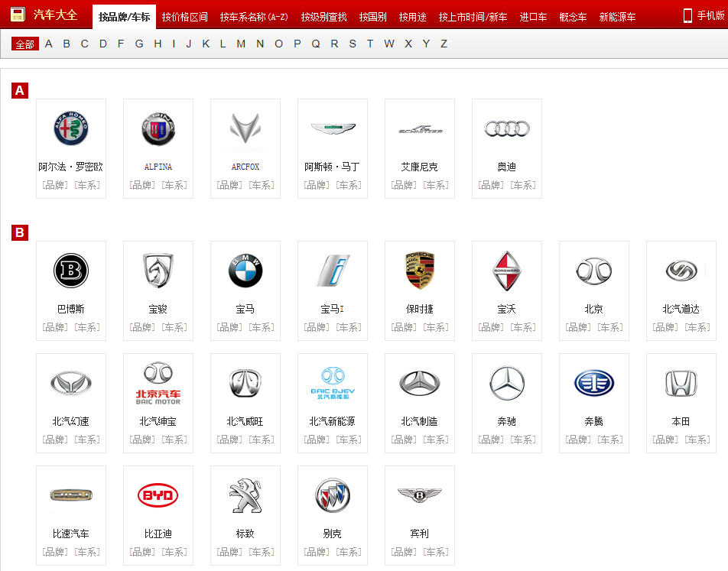
Task: Open [品牌] under 别克
Action: [x=317, y=552]
